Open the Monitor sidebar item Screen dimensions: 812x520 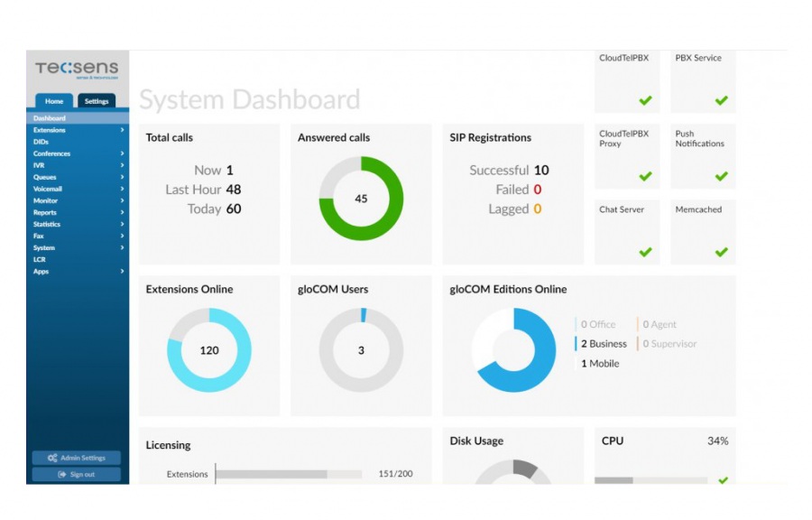click(78, 200)
